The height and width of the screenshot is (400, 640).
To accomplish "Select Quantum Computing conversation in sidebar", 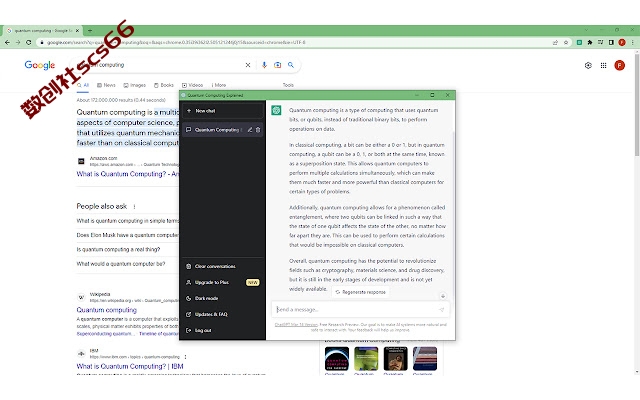I will coord(217,130).
